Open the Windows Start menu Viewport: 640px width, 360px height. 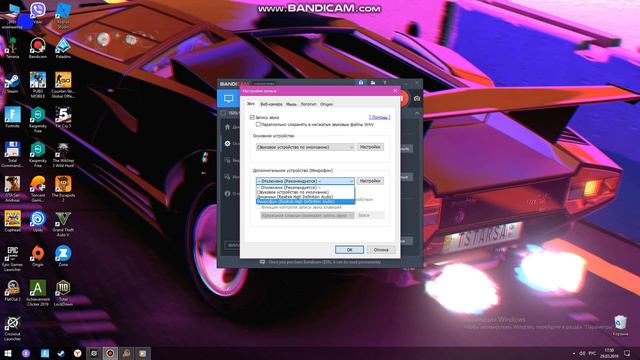tap(8, 353)
